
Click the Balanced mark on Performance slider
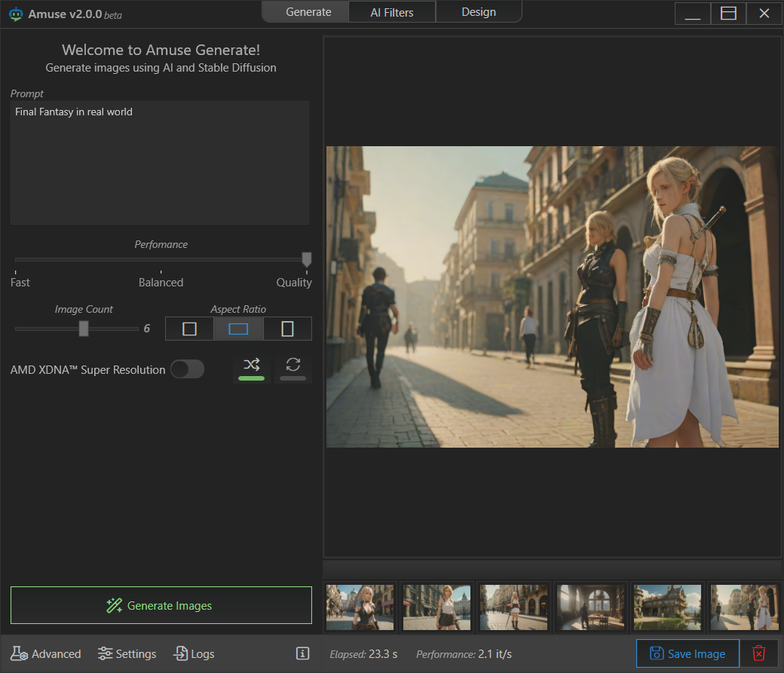[x=161, y=271]
